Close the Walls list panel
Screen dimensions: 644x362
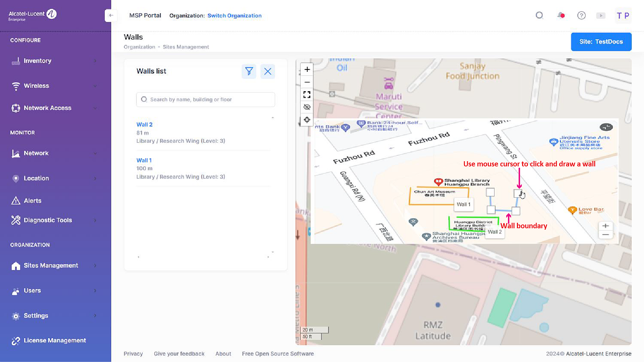(x=268, y=72)
